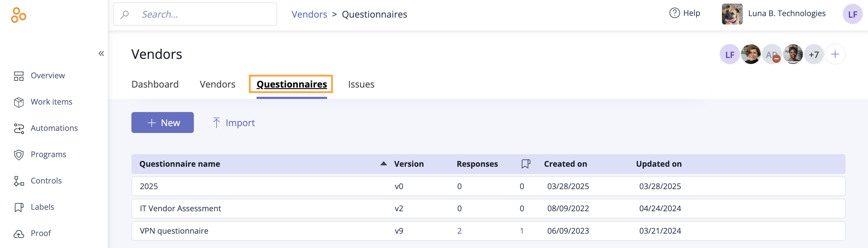Go to Automations in sidebar

[x=54, y=128]
